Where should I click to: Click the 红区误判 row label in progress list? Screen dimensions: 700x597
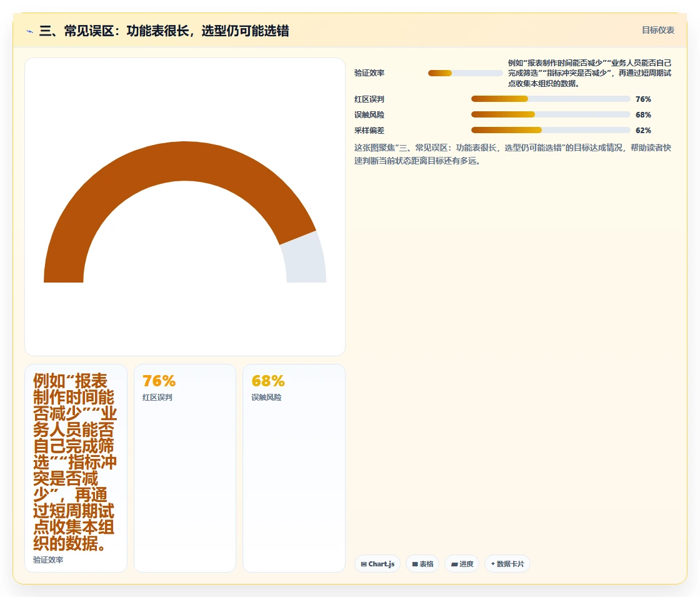(x=369, y=99)
